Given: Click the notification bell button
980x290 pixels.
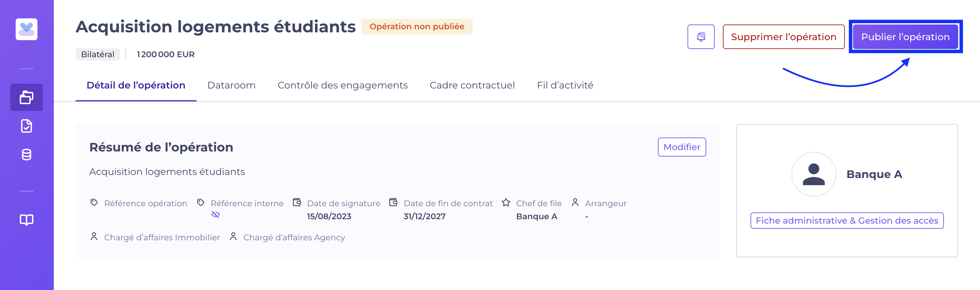Looking at the screenshot, I should pyautogui.click(x=701, y=37).
